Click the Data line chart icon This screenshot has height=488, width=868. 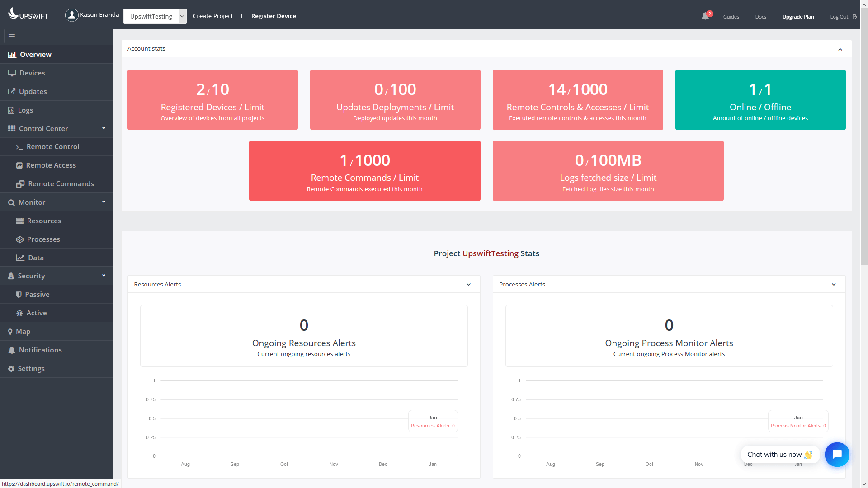pyautogui.click(x=20, y=258)
